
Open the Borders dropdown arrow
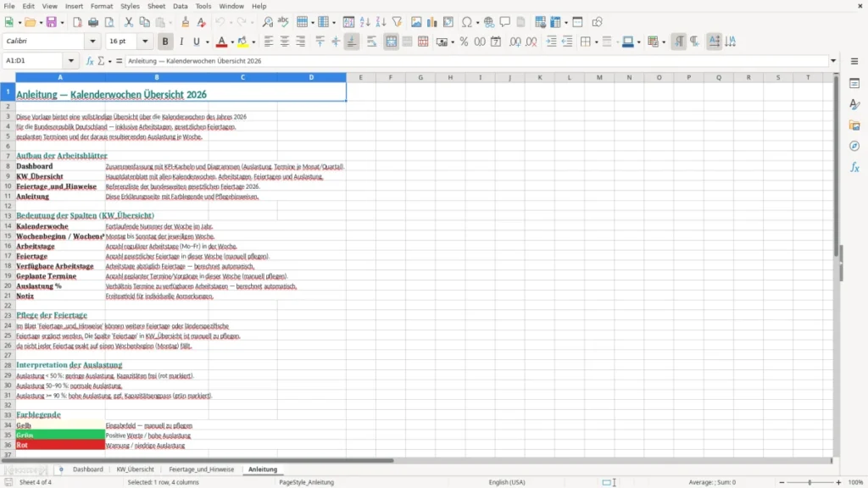pyautogui.click(x=596, y=42)
